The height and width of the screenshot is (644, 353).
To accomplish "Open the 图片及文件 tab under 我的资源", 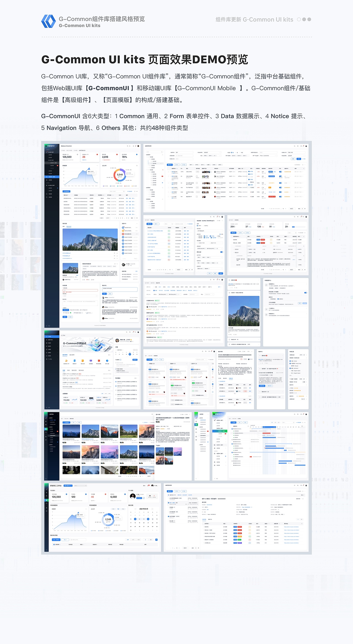I will tap(69, 226).
